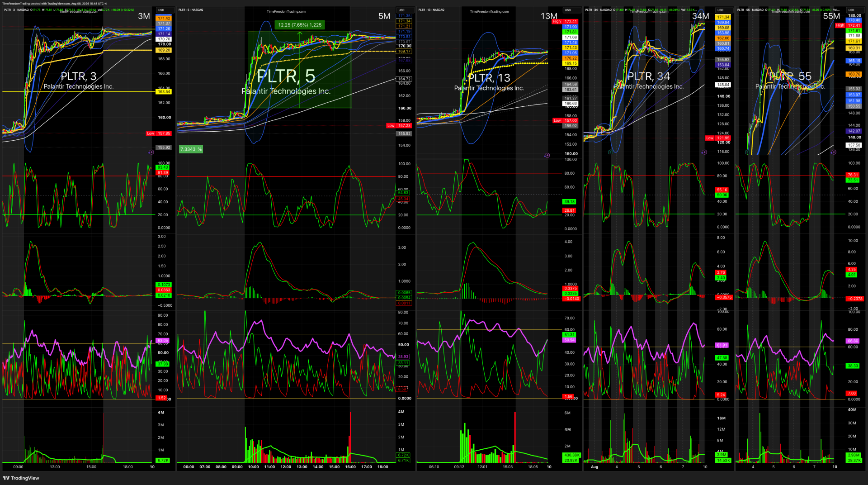Click the purple lightning icon in the 3M chart
The width and height of the screenshot is (868, 485).
point(151,152)
